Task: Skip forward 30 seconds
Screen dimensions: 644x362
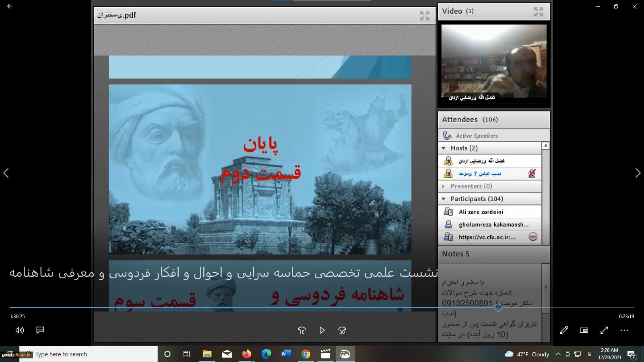Action: point(342,330)
